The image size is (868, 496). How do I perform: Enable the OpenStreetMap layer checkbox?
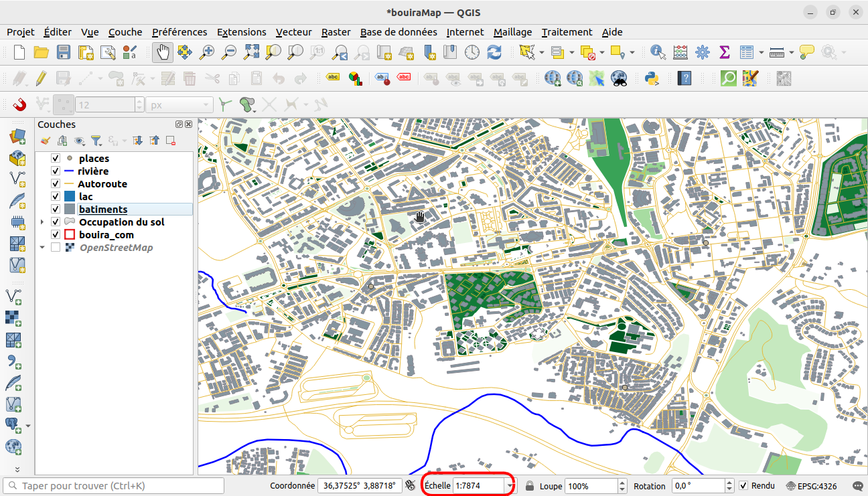click(56, 248)
